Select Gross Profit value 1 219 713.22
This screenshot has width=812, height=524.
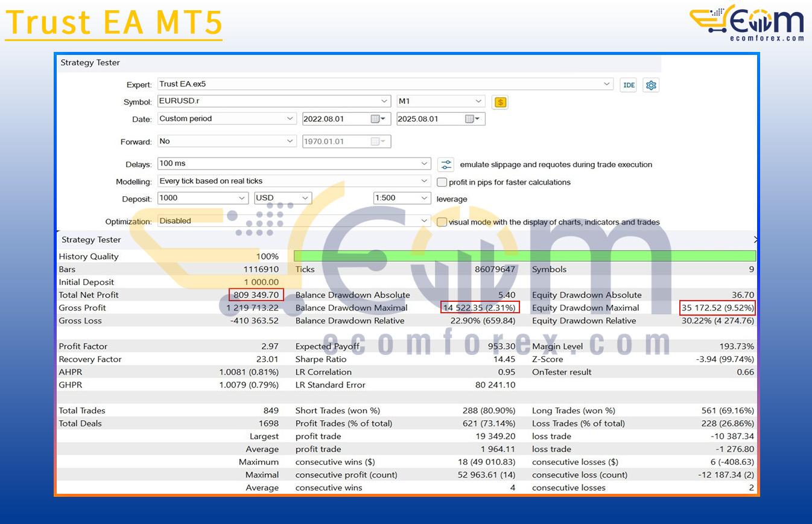249,308
